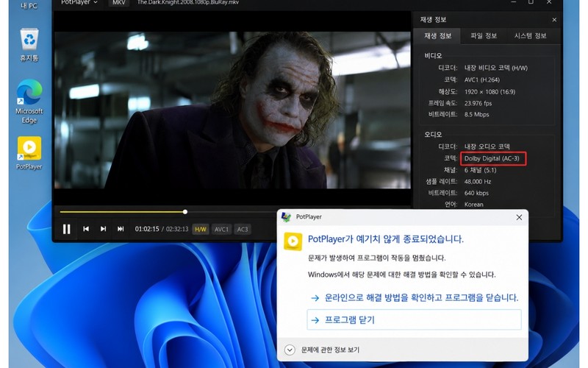This screenshot has width=588, height=368.
Task: Close the 재생 정보 panel
Action: (x=554, y=20)
